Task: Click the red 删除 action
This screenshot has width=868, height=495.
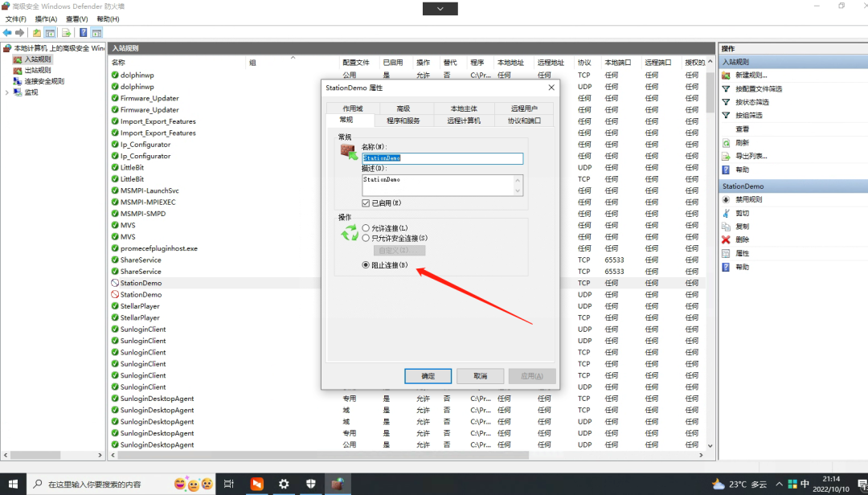Action: click(x=742, y=239)
